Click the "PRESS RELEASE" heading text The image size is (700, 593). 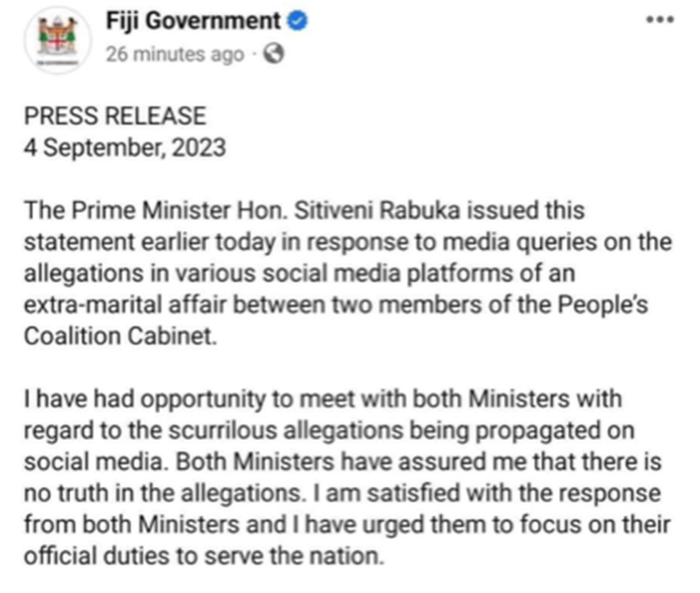[x=115, y=115]
